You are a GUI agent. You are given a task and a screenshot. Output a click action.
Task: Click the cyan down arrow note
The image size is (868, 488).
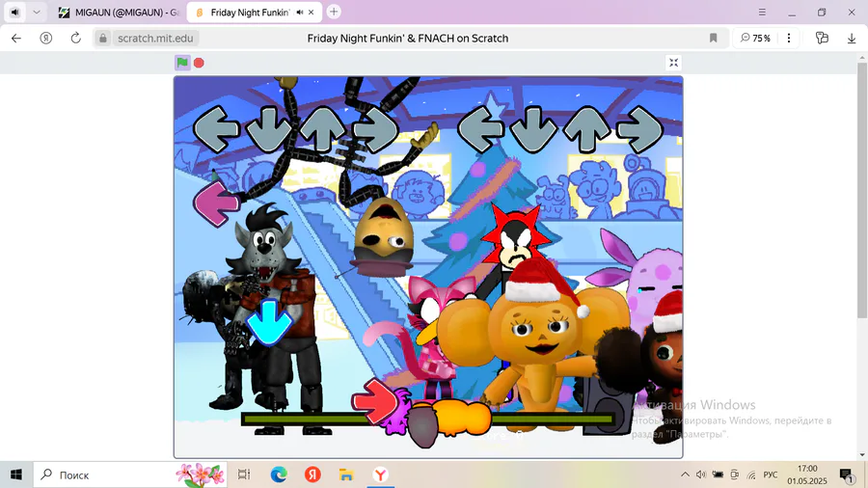(x=269, y=322)
